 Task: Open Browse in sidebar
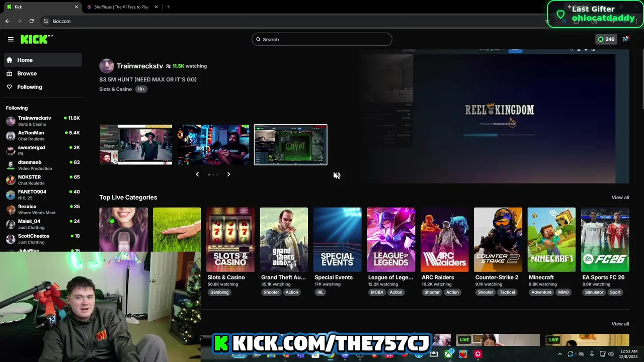pos(43,73)
